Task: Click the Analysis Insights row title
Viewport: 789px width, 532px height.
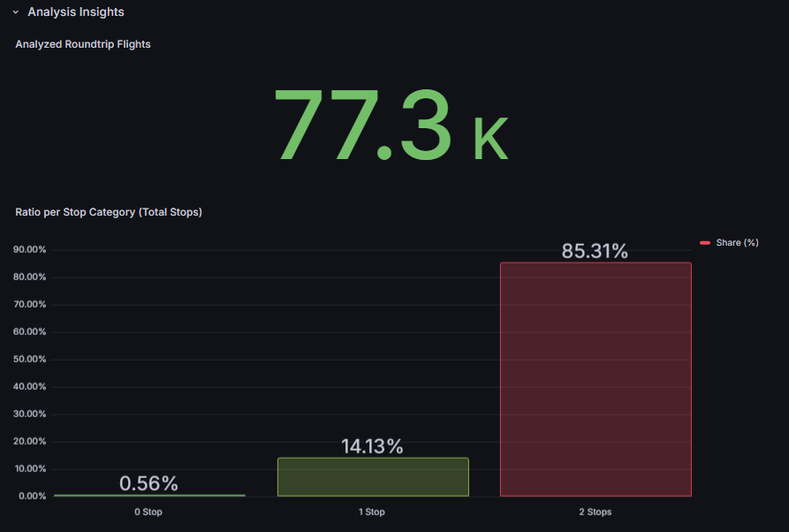Action: point(76,12)
